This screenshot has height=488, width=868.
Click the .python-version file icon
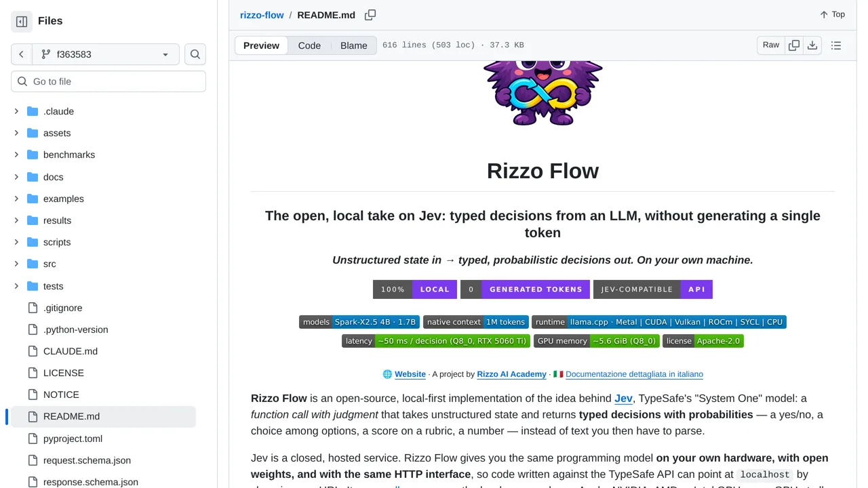click(x=33, y=329)
